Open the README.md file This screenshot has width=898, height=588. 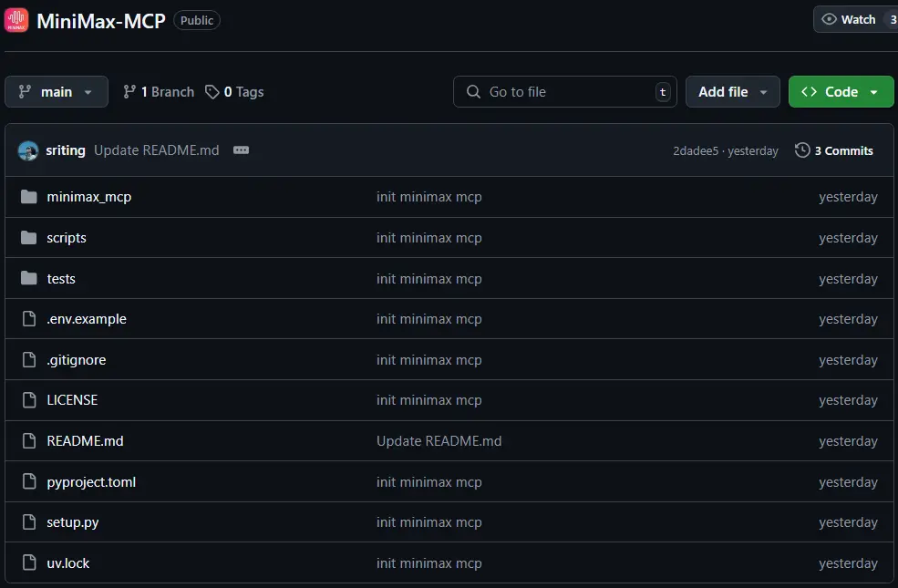tap(85, 441)
